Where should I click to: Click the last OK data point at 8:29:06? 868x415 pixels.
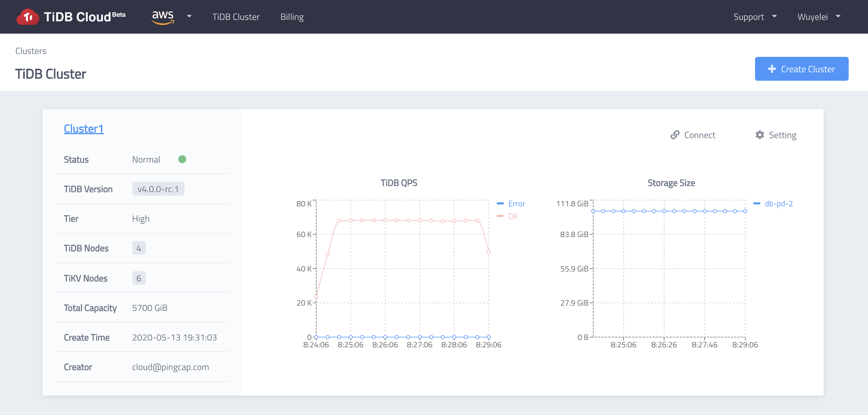(x=489, y=252)
